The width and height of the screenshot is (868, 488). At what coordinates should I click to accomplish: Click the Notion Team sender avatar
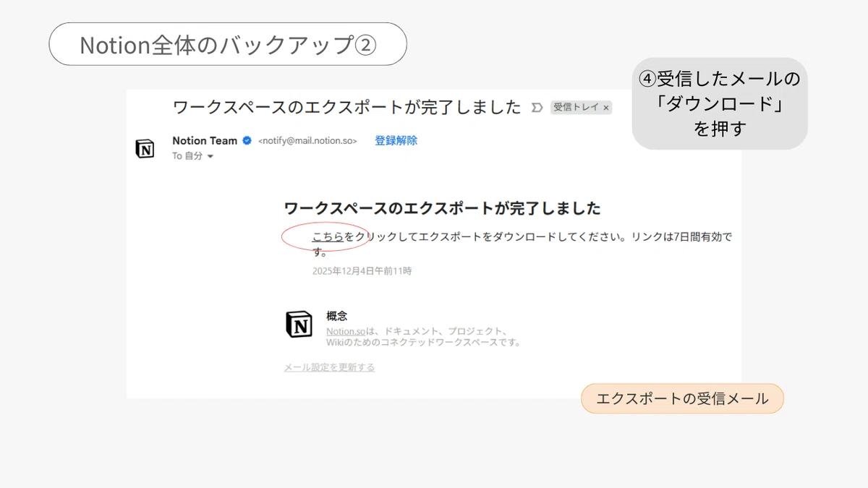(x=145, y=149)
